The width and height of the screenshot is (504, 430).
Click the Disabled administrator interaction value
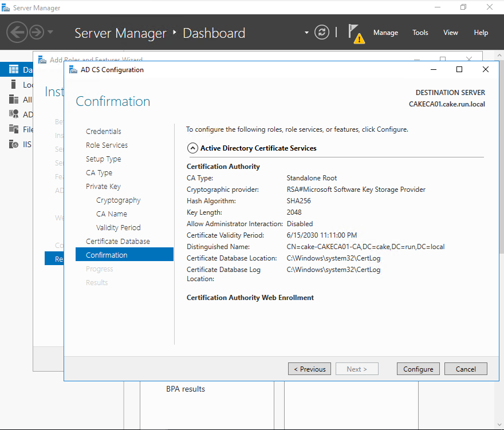coord(300,224)
